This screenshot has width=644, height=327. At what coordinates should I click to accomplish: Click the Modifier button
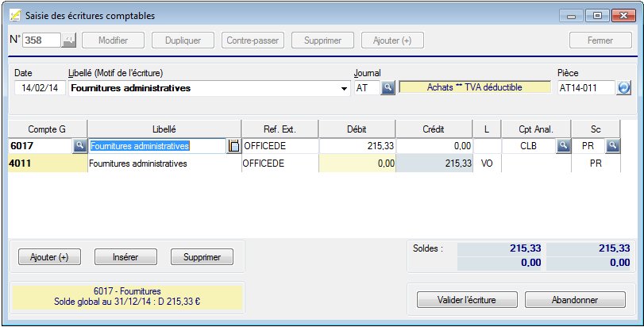pos(113,40)
